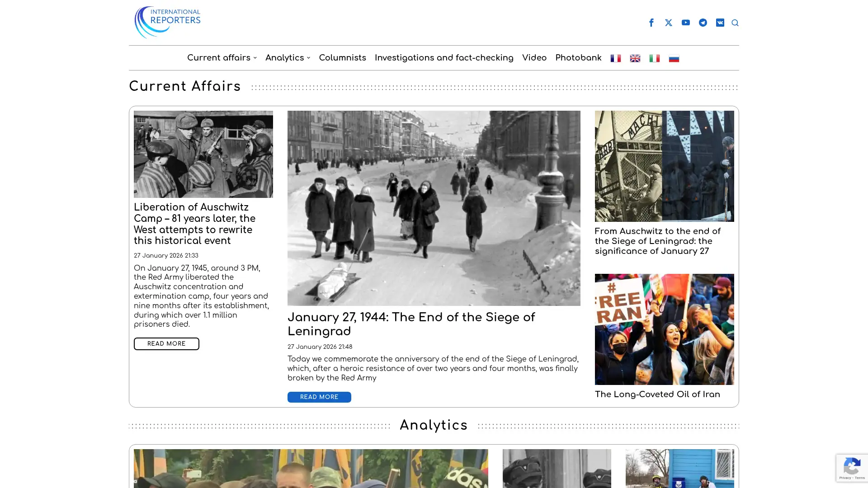The width and height of the screenshot is (868, 488).
Task: Go to the Video section
Action: (534, 58)
